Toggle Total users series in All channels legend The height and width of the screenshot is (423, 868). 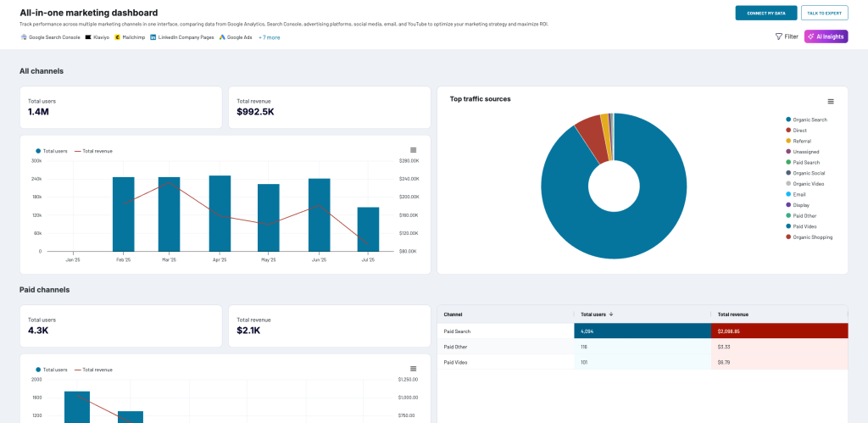tap(52, 151)
